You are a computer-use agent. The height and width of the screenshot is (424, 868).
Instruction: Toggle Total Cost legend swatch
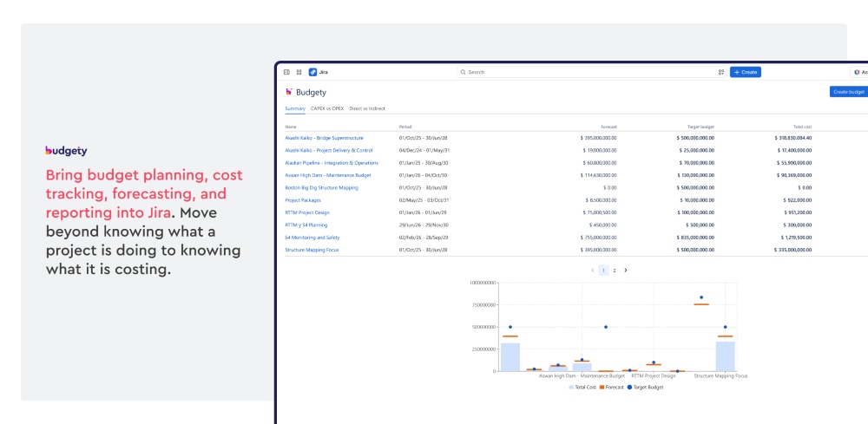(571, 388)
